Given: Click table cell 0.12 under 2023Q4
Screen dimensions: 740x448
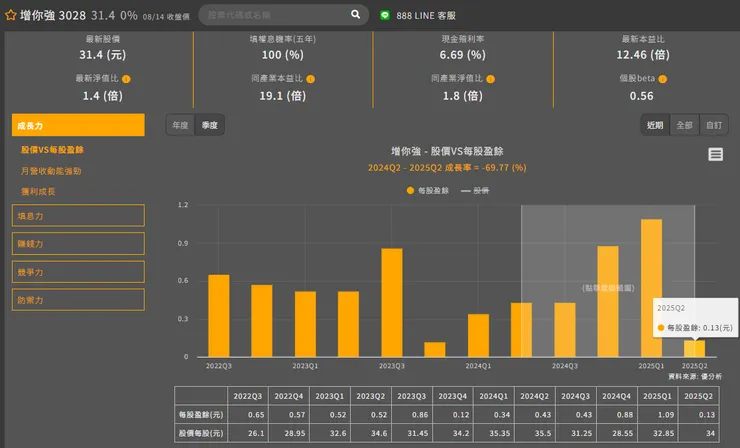Looking at the screenshot, I should pos(453,414).
